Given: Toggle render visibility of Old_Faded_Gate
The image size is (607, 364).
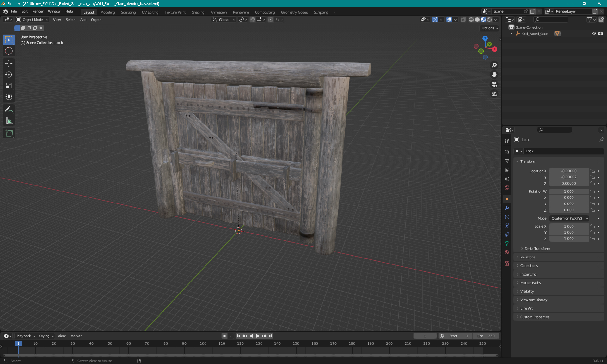Looking at the screenshot, I should click(602, 33).
